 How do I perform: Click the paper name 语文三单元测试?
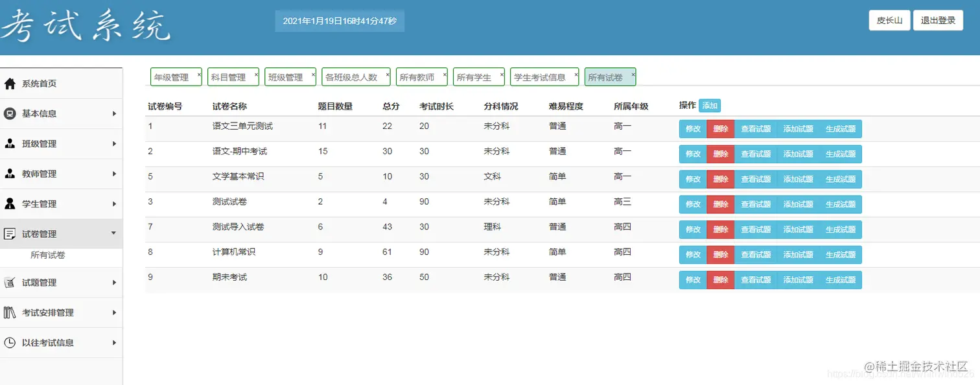(x=242, y=126)
